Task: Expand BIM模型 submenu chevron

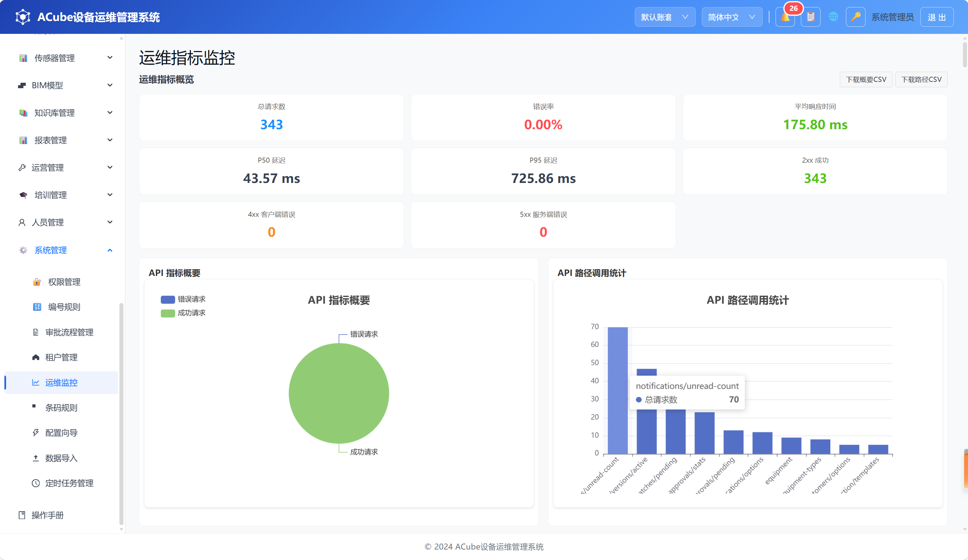Action: (110, 85)
